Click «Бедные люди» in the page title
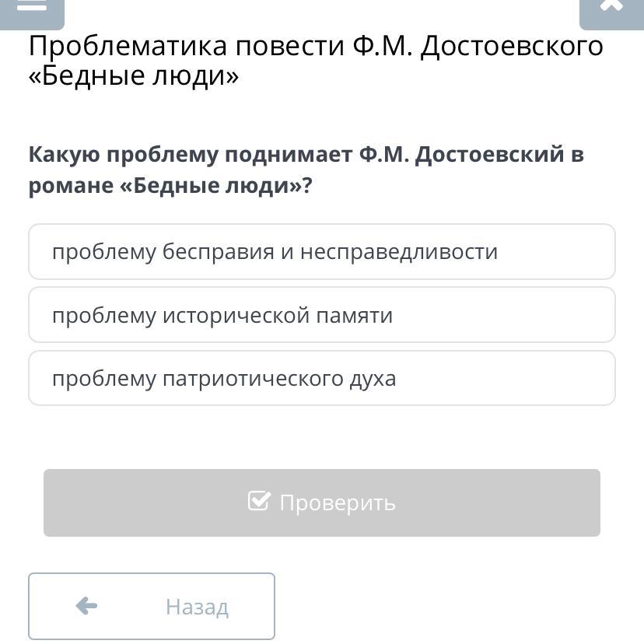The image size is (644, 644). 134,76
